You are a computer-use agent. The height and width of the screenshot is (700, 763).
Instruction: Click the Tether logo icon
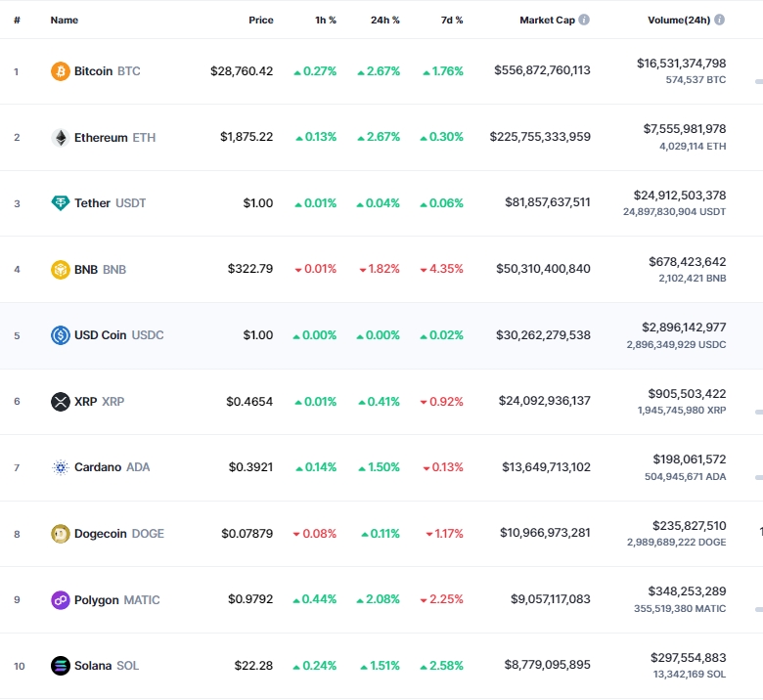pyautogui.click(x=61, y=203)
